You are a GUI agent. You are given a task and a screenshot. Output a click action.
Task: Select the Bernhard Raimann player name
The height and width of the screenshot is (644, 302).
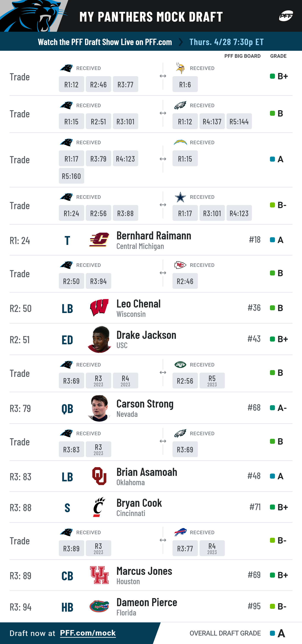coord(154,236)
